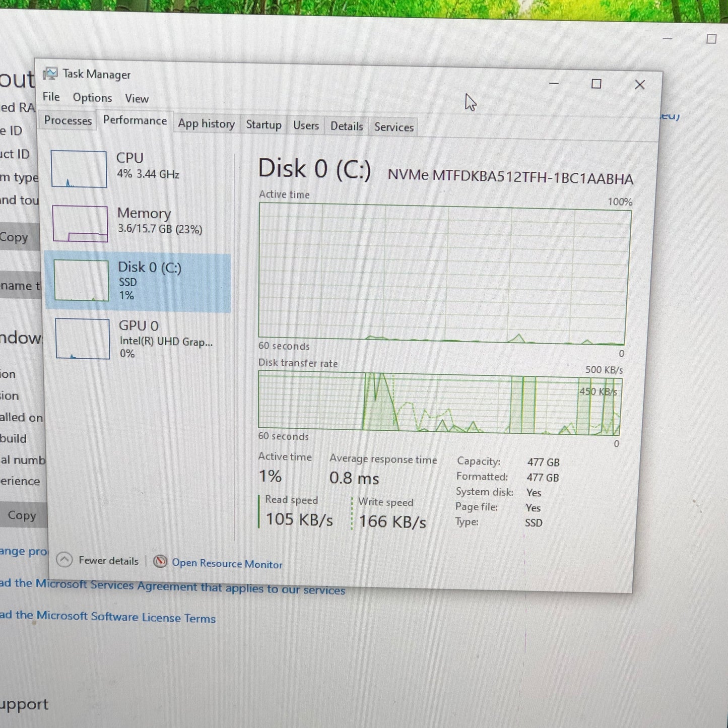The image size is (728, 728).
Task: Click the lower Copy button in Settings window
Action: [23, 515]
